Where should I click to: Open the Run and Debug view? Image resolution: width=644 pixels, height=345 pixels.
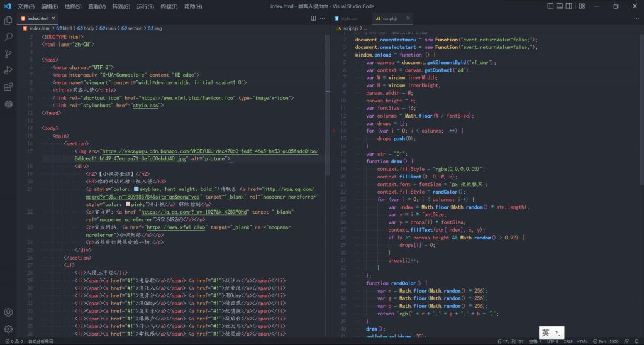point(8,70)
